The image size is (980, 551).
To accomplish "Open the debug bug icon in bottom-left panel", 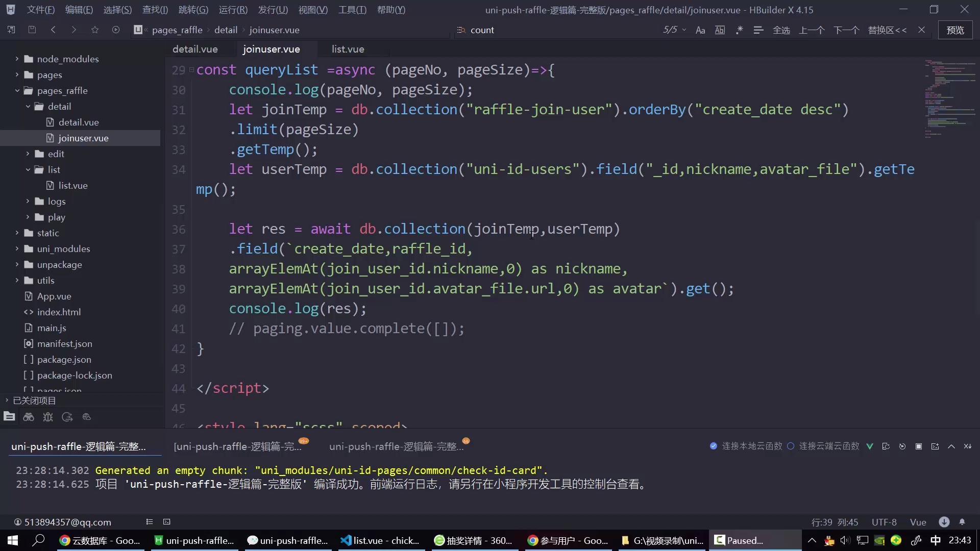I will click(48, 417).
